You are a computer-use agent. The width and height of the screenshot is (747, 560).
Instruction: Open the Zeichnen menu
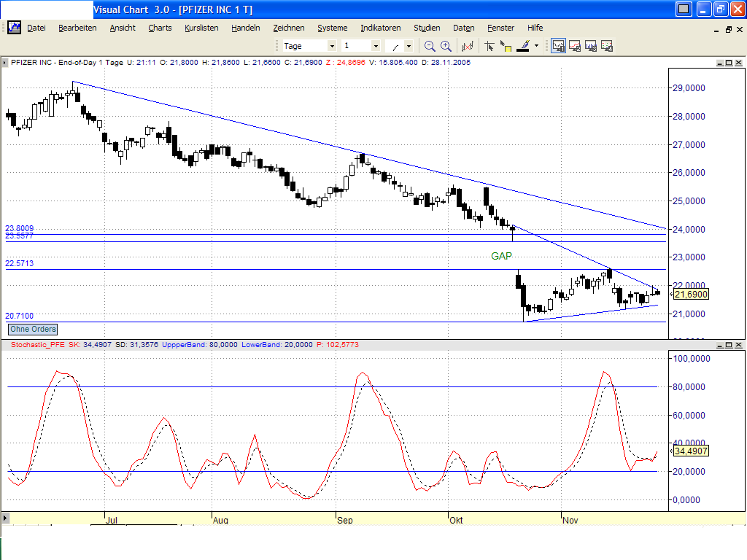coord(289,28)
